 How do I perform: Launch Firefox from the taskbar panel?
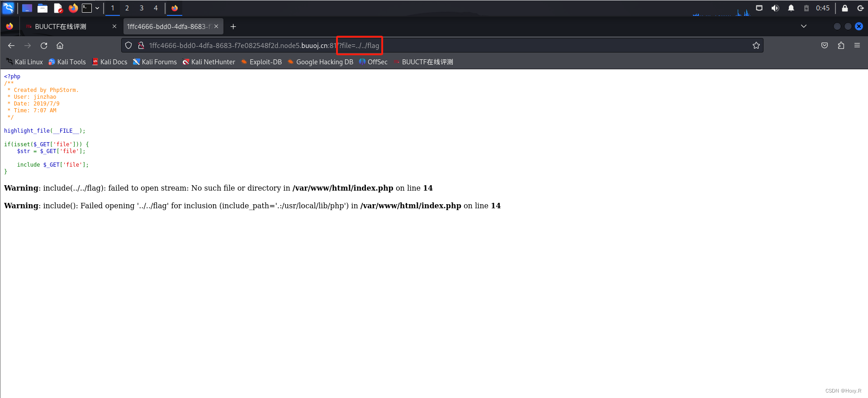(73, 8)
